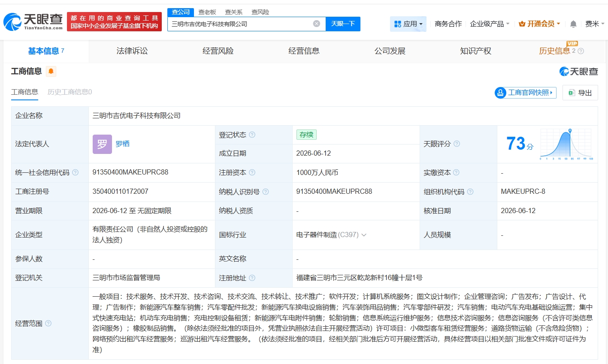The image size is (608, 364).
Task: Click the 天眼一下 search button
Action: pos(343,24)
